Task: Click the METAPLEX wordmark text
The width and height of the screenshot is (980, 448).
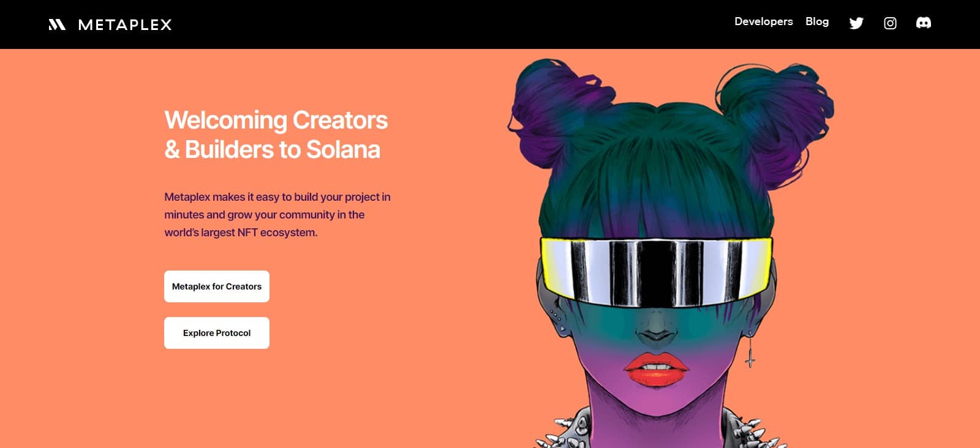Action: tap(125, 25)
